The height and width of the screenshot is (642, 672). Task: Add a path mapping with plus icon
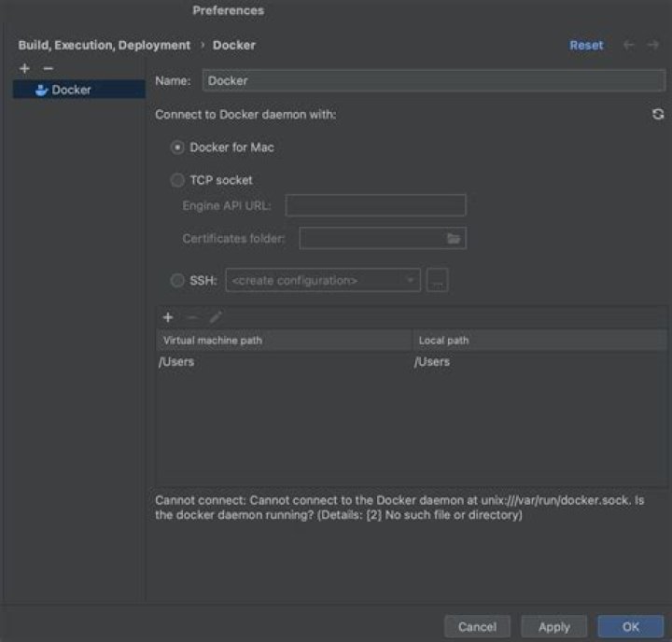pos(168,317)
